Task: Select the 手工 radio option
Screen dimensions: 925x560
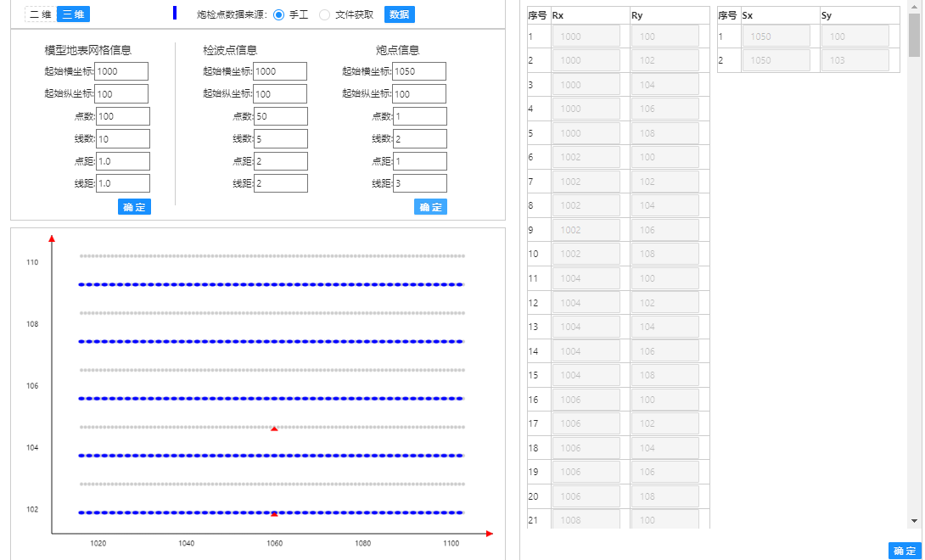Action: (279, 14)
